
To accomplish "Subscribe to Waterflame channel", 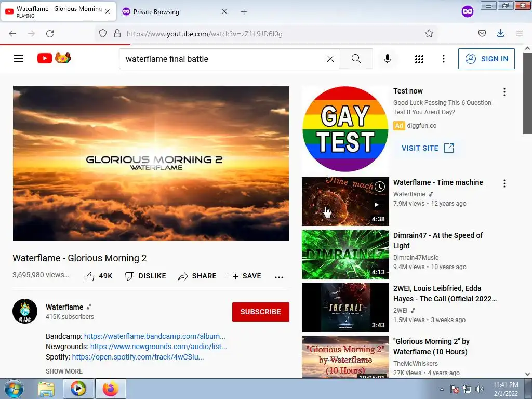I will 261,312.
